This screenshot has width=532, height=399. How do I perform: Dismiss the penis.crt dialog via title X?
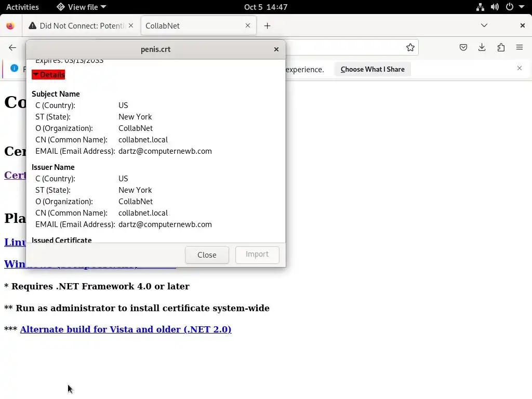tap(276, 49)
